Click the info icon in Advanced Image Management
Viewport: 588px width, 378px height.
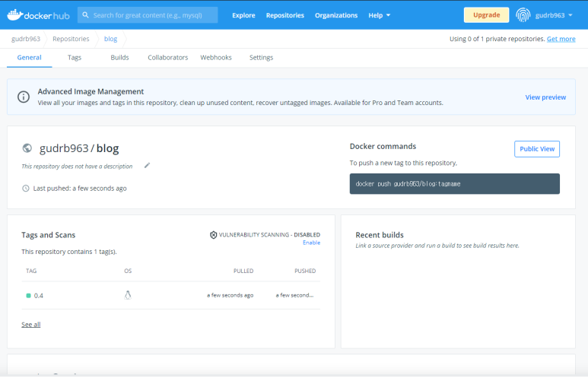click(x=24, y=97)
